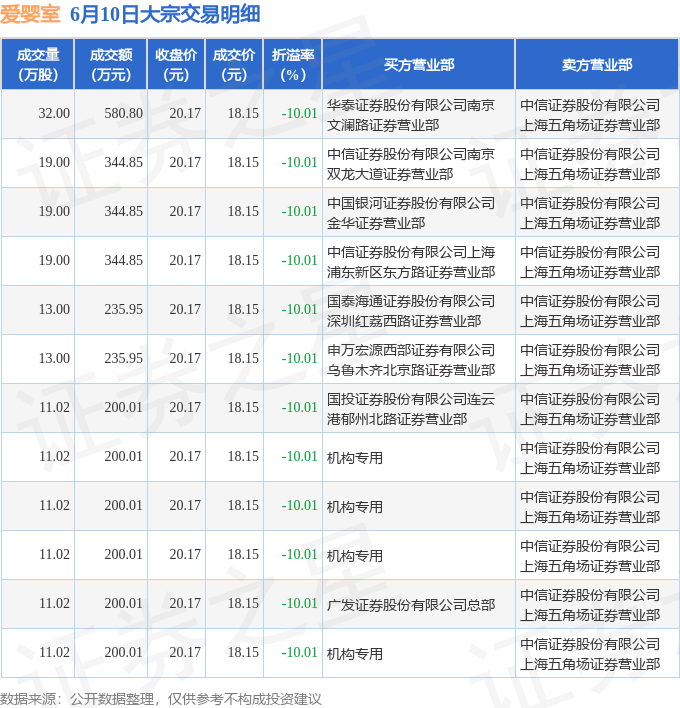This screenshot has height=708, width=680.
Task: Click the data source note 数据来源
Action: point(161,699)
